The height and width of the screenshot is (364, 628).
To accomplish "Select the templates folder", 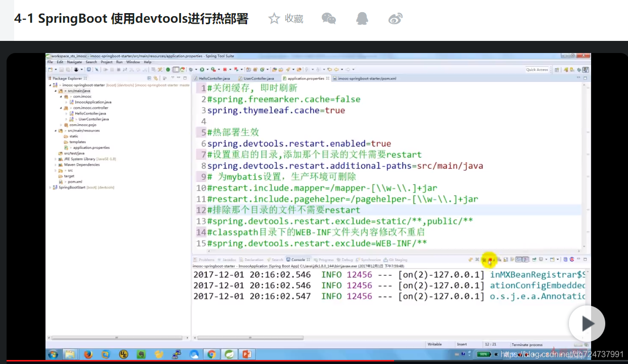I will 75,142.
